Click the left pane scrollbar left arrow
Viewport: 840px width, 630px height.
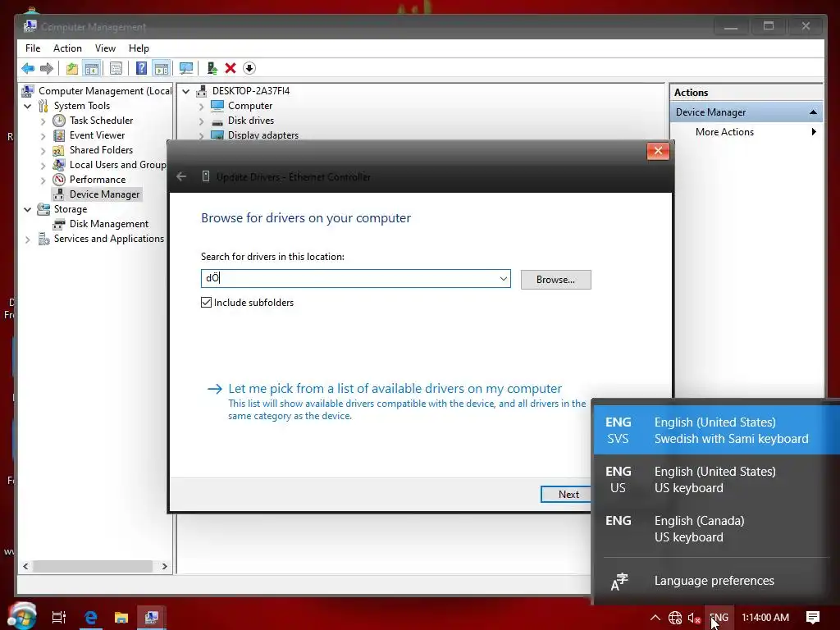tap(25, 566)
